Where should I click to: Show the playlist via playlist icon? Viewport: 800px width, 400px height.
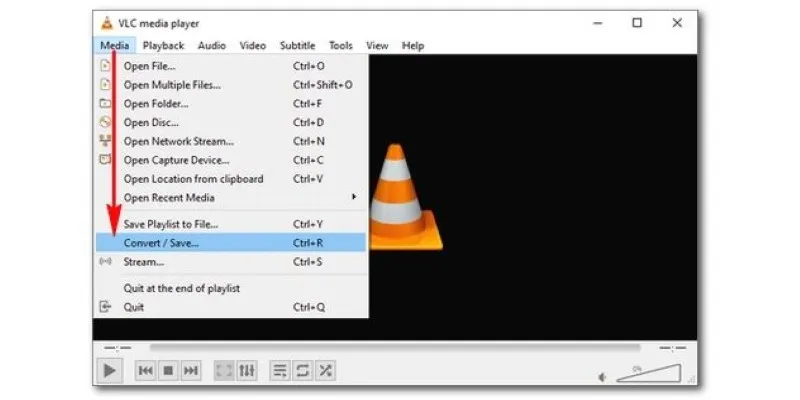click(x=280, y=371)
